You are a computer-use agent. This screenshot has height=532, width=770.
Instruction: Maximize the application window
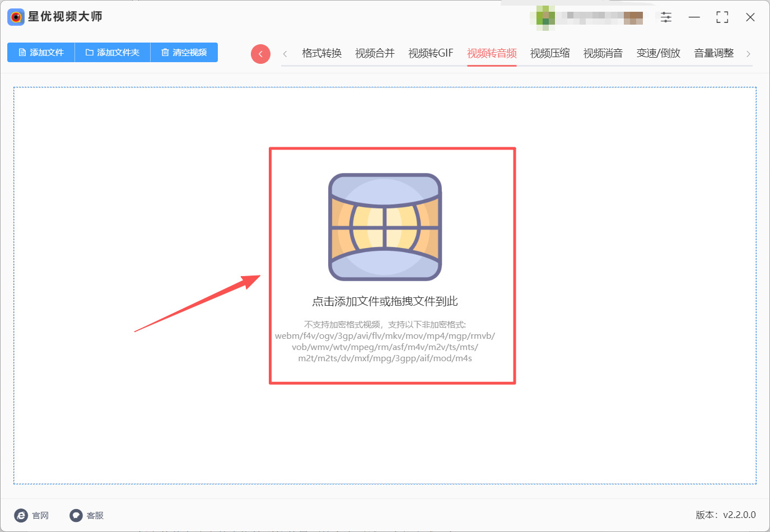(722, 17)
